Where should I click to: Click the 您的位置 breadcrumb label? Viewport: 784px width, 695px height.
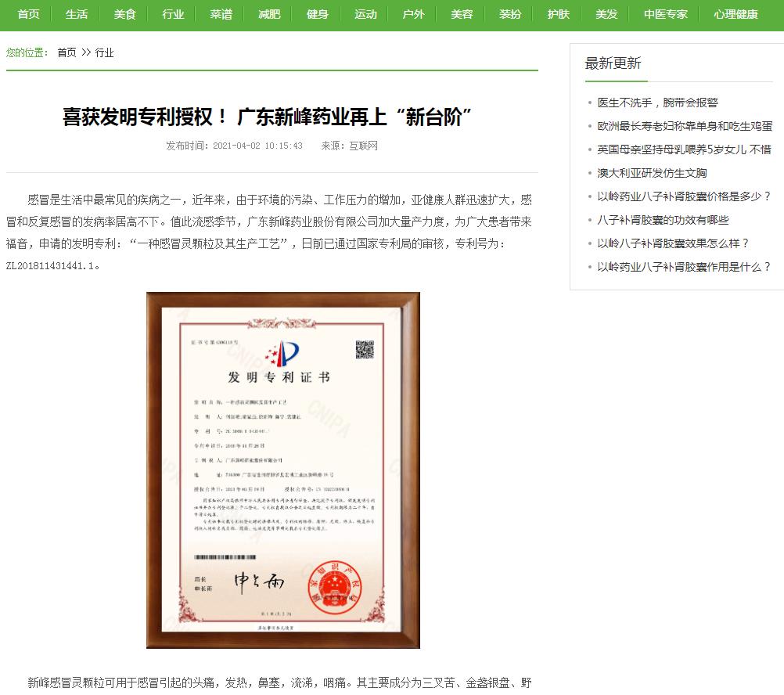[x=27, y=52]
